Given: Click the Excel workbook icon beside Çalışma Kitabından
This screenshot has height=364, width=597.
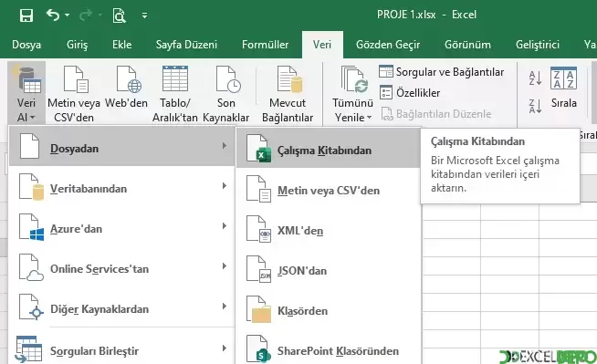Looking at the screenshot, I should tap(258, 149).
